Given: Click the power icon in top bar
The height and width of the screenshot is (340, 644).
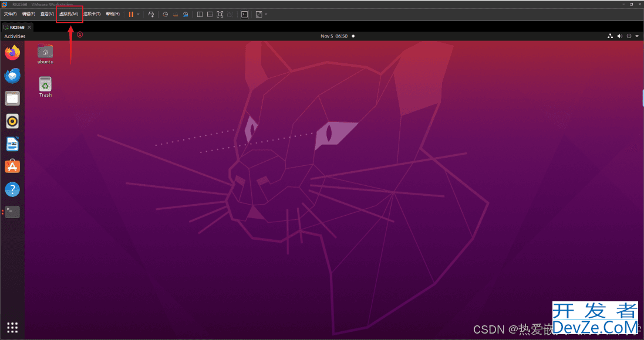Looking at the screenshot, I should click(x=629, y=36).
